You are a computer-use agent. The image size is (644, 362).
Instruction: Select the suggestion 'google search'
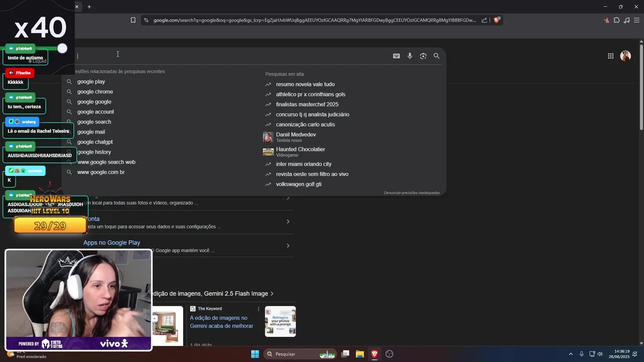(x=94, y=122)
